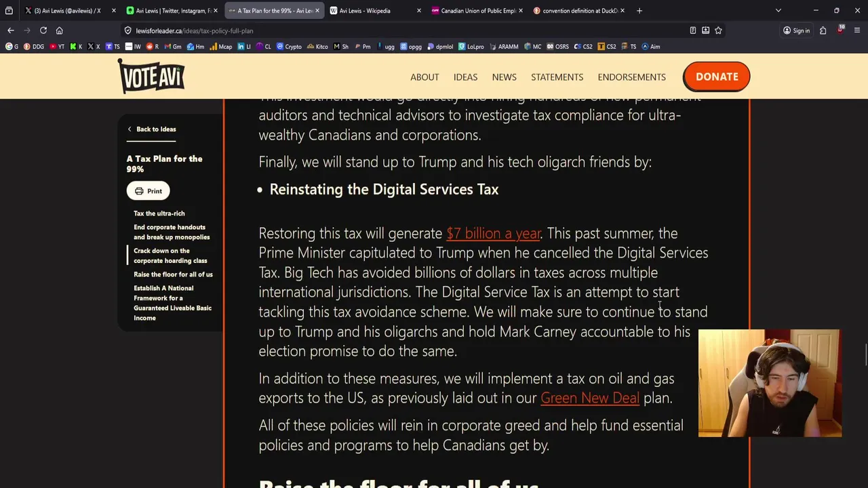Open the ENDORSEMENTS nav menu item
This screenshot has height=488, width=868.
click(631, 77)
